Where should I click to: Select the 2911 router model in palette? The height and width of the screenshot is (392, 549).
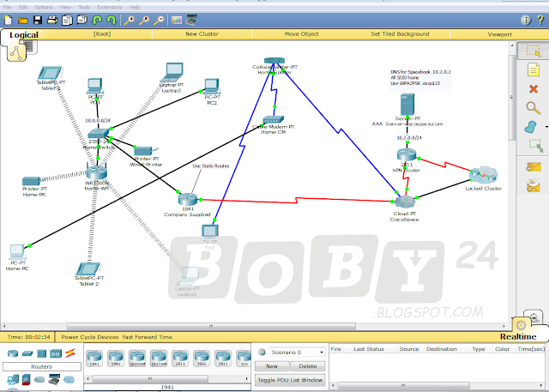pyautogui.click(x=223, y=359)
